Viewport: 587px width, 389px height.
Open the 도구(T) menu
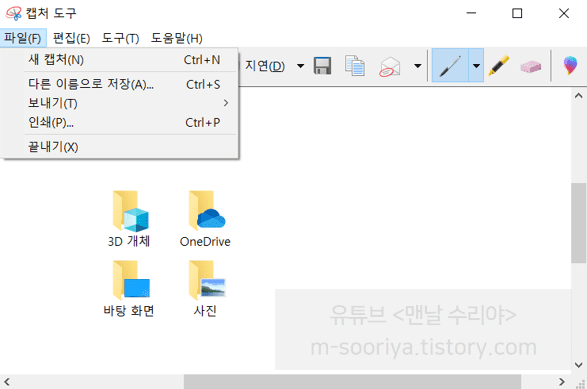[x=121, y=38]
